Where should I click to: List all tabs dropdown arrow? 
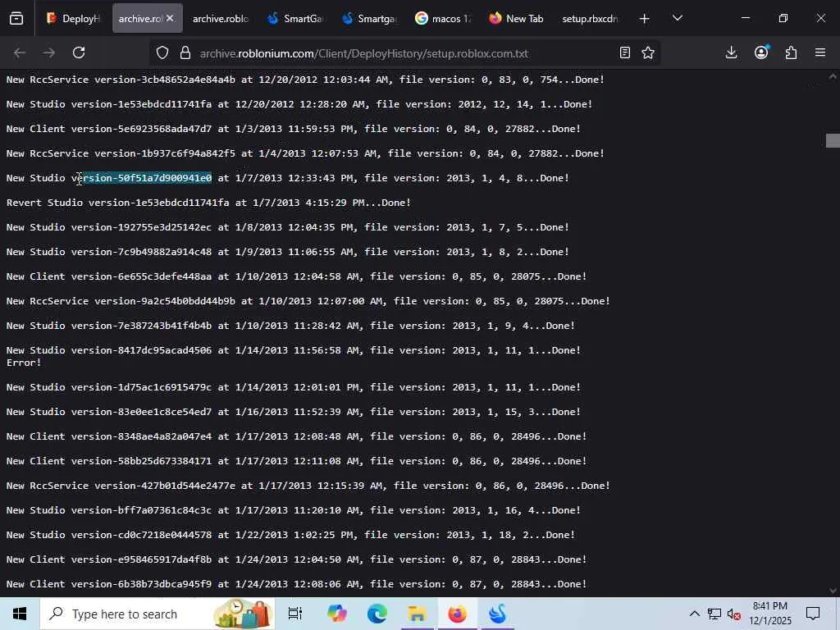tap(677, 19)
